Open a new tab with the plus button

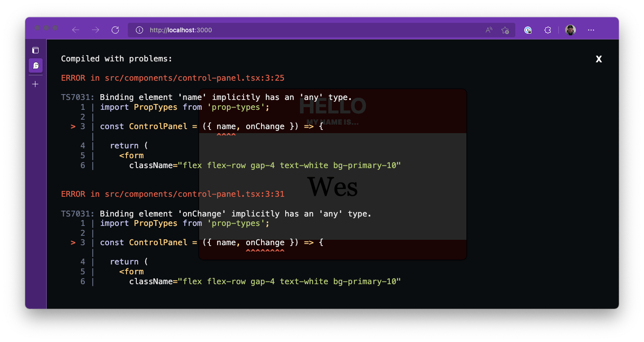click(x=35, y=83)
